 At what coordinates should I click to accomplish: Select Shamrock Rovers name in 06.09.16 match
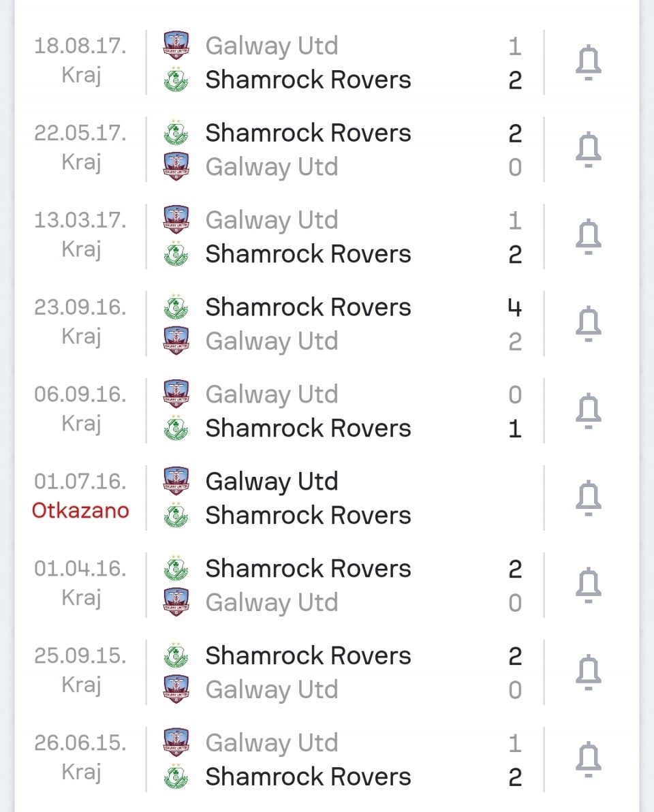pos(308,428)
